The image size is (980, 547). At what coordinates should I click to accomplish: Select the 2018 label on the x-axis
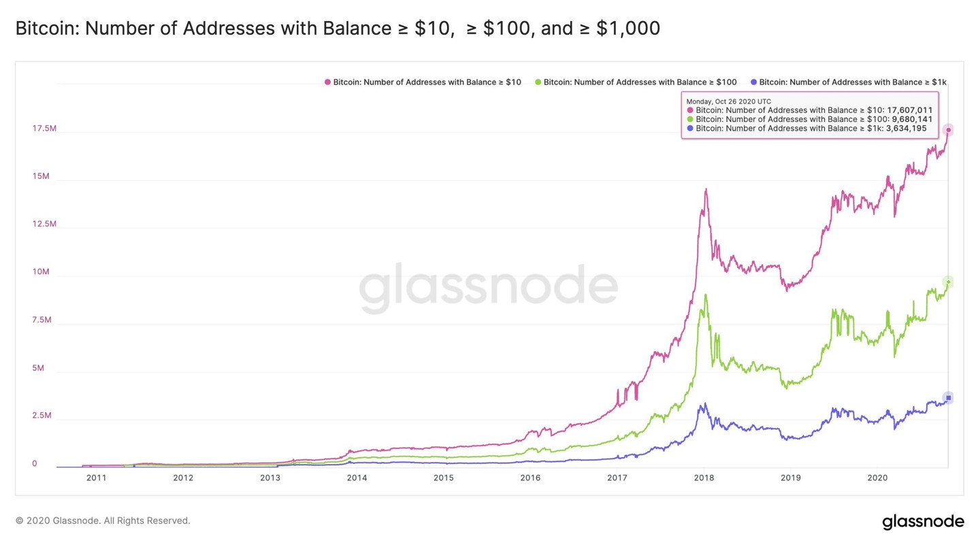point(704,478)
